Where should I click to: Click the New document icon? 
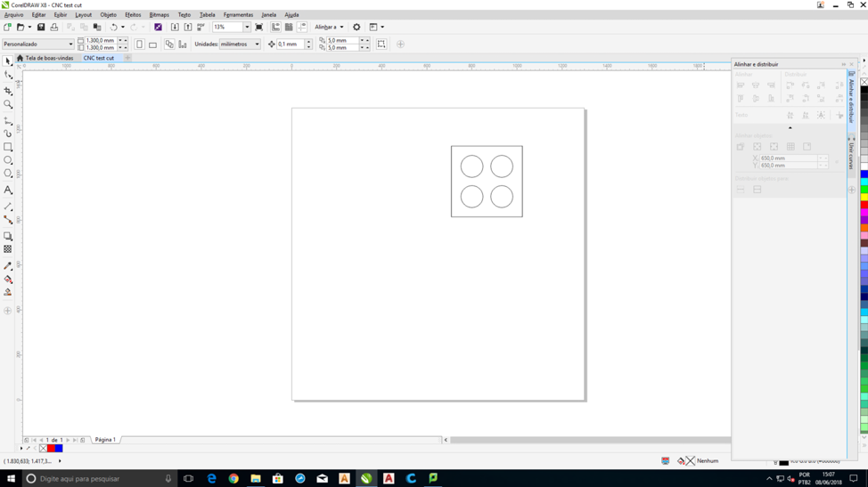click(x=7, y=27)
